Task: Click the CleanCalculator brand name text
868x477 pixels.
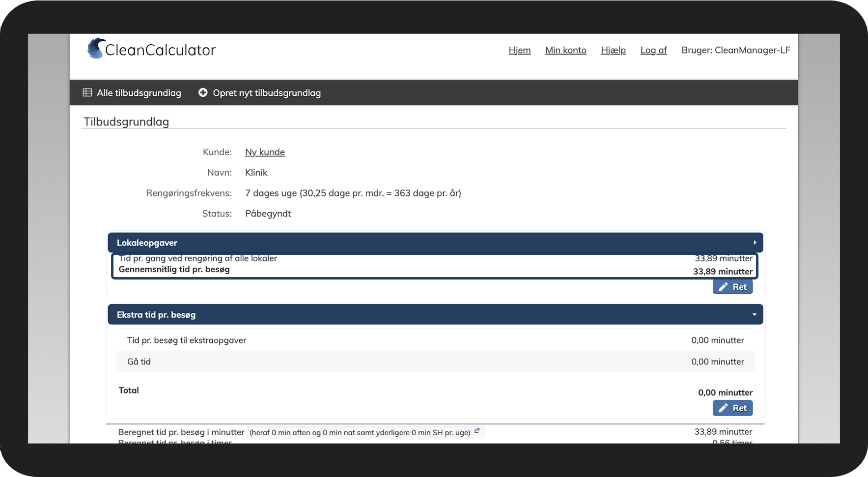Action: 160,50
